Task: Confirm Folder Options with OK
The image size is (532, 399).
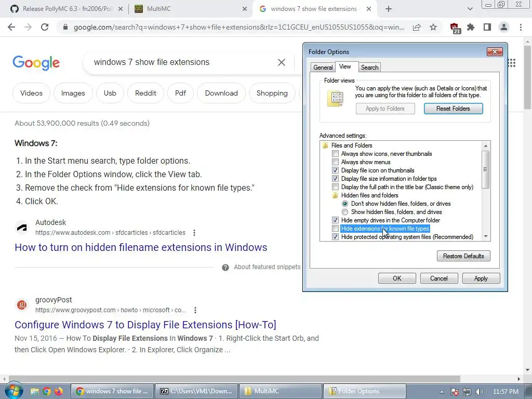Action: [x=397, y=278]
